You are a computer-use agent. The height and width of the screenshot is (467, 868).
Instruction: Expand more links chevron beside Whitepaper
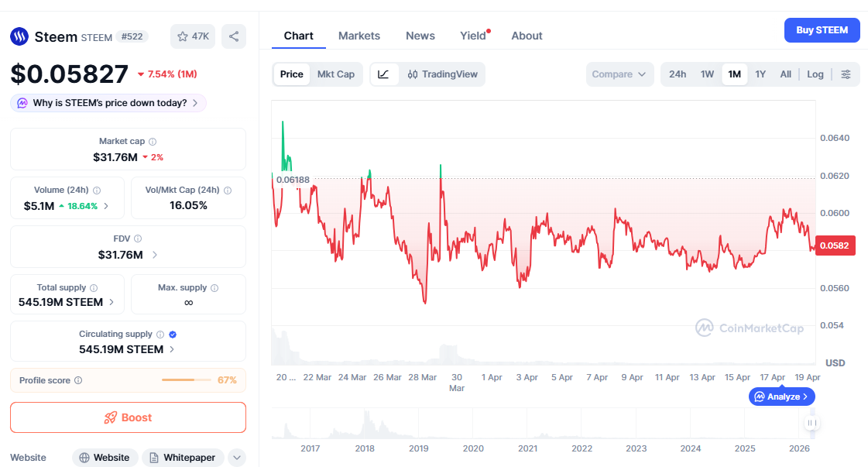[x=237, y=458]
